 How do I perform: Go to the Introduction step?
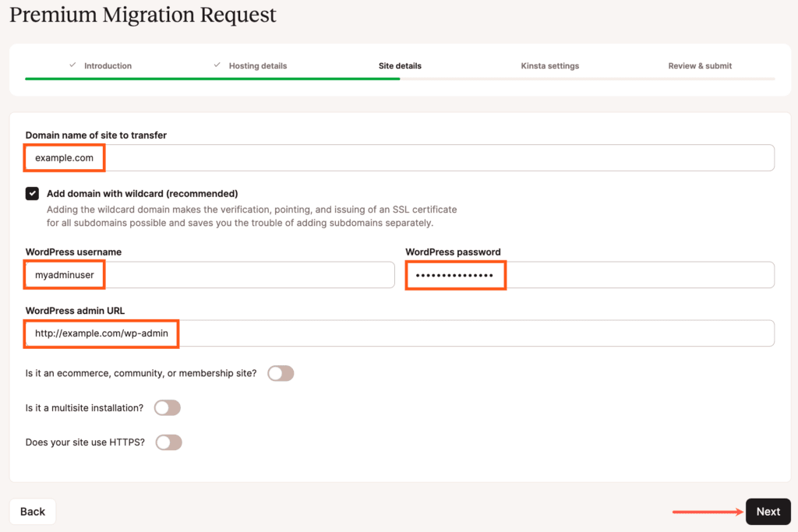(x=108, y=66)
